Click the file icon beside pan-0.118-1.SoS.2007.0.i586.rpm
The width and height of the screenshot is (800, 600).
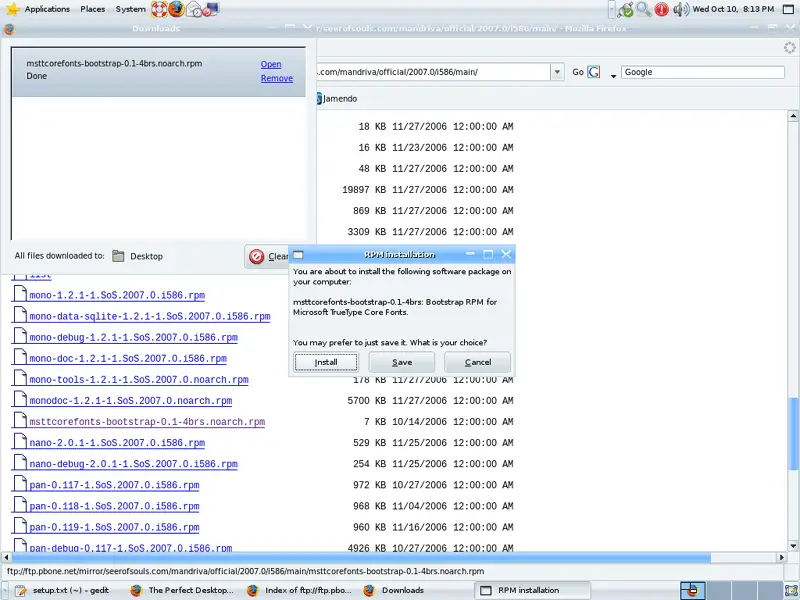pos(20,505)
